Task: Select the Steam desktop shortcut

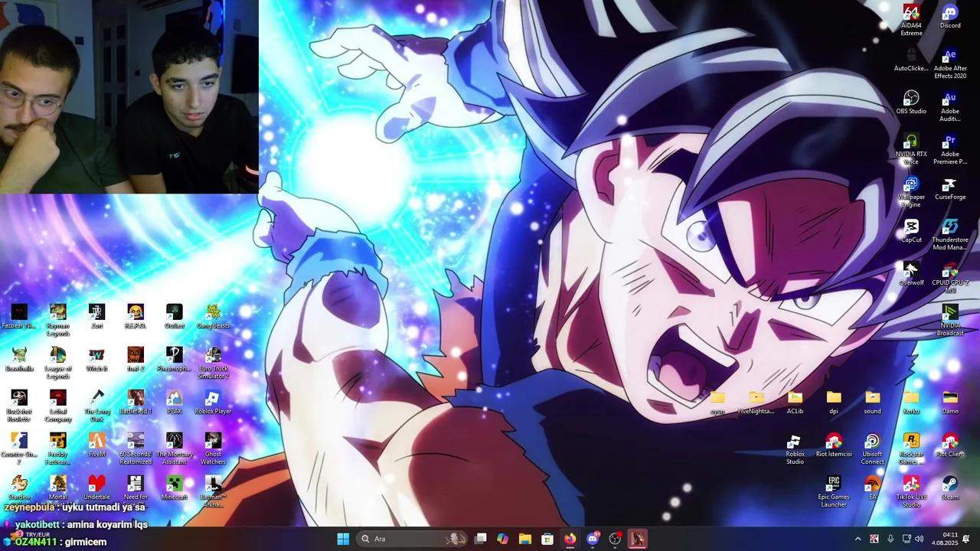Action: [949, 488]
